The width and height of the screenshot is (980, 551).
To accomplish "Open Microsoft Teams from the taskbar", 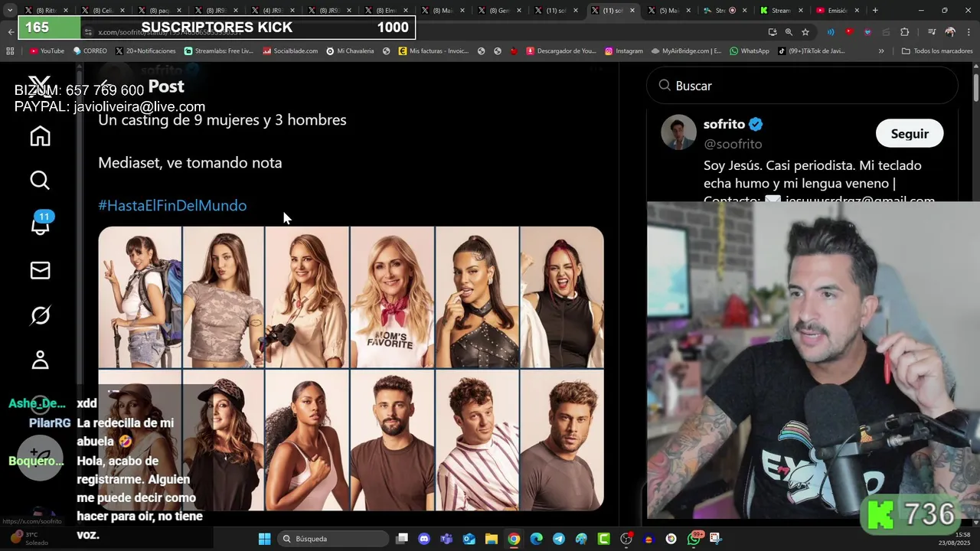I will pyautogui.click(x=446, y=539).
